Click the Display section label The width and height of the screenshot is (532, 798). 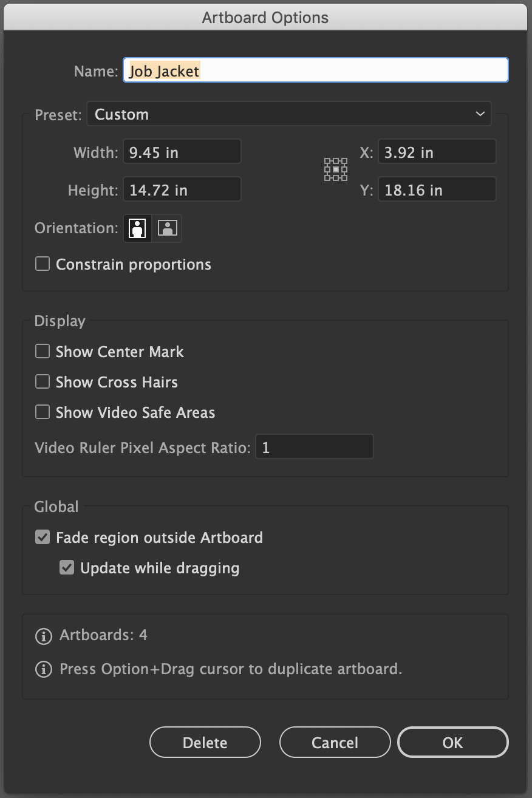pos(60,321)
